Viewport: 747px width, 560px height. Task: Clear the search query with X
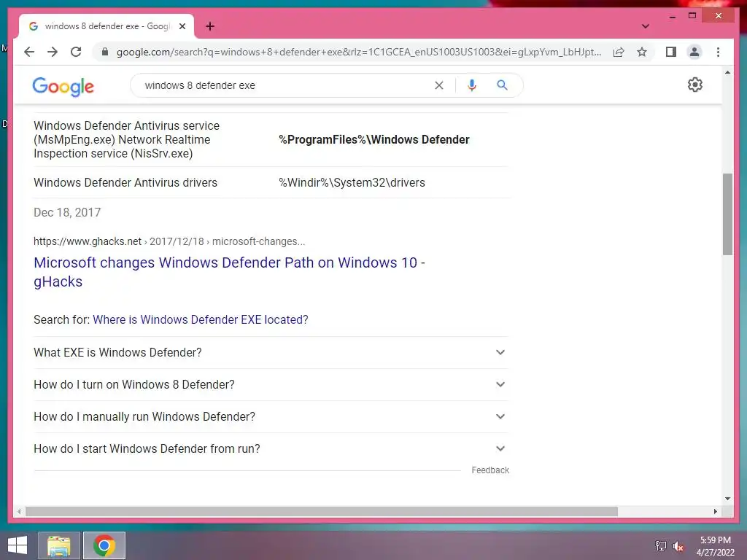click(438, 85)
